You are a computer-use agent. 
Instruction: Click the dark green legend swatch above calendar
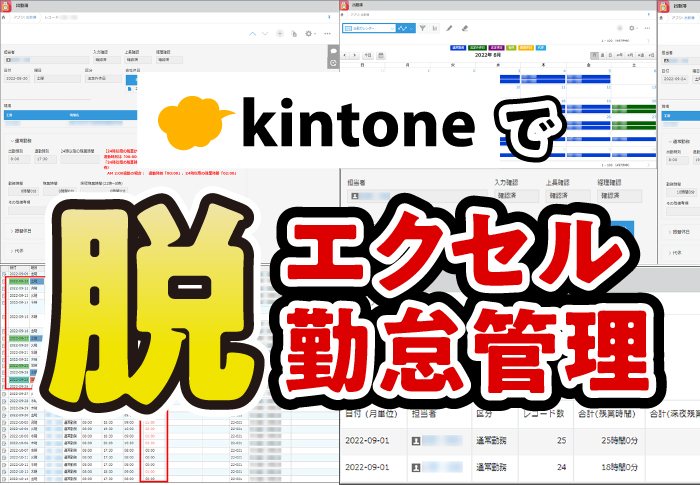[x=477, y=47]
